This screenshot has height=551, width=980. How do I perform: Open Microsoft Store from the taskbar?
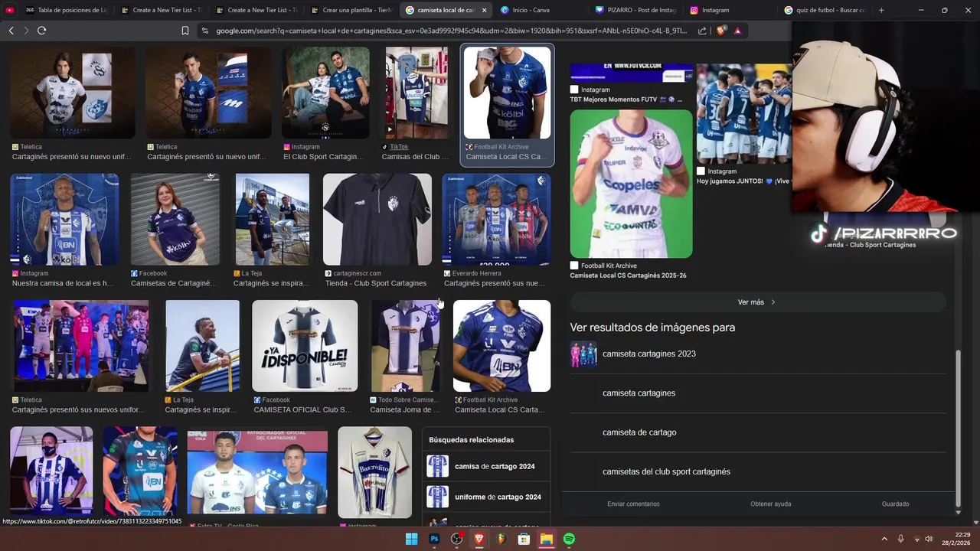(x=524, y=539)
